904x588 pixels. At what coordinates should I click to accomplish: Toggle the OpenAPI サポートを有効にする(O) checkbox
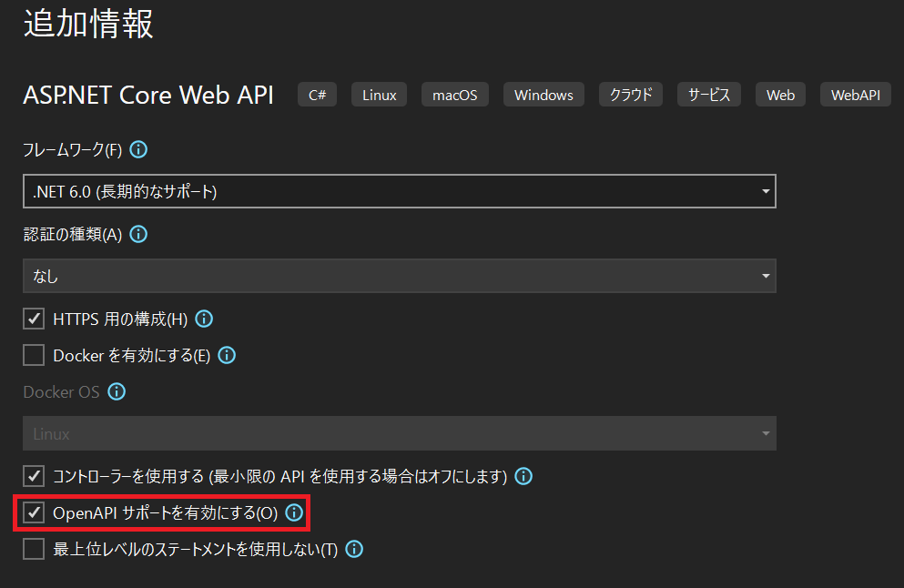point(34,512)
